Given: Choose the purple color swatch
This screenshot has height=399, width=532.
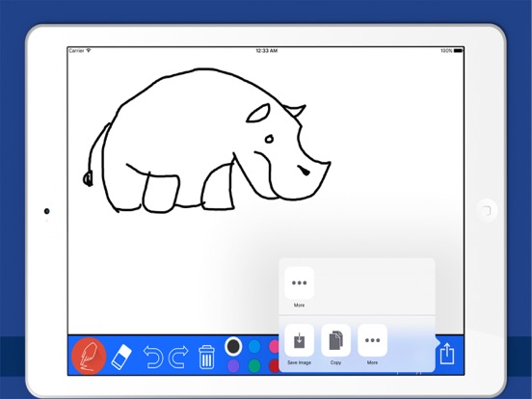Looking at the screenshot, I should (x=233, y=366).
